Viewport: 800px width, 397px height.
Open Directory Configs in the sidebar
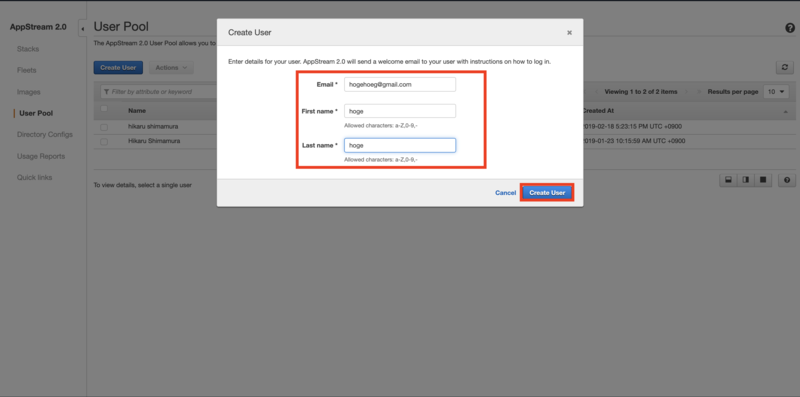pyautogui.click(x=45, y=135)
